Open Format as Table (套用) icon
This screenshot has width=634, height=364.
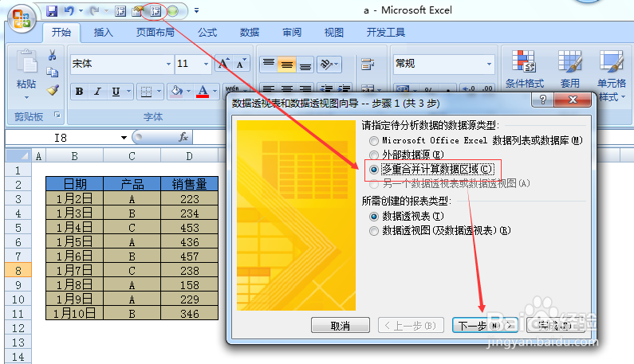coord(569,69)
